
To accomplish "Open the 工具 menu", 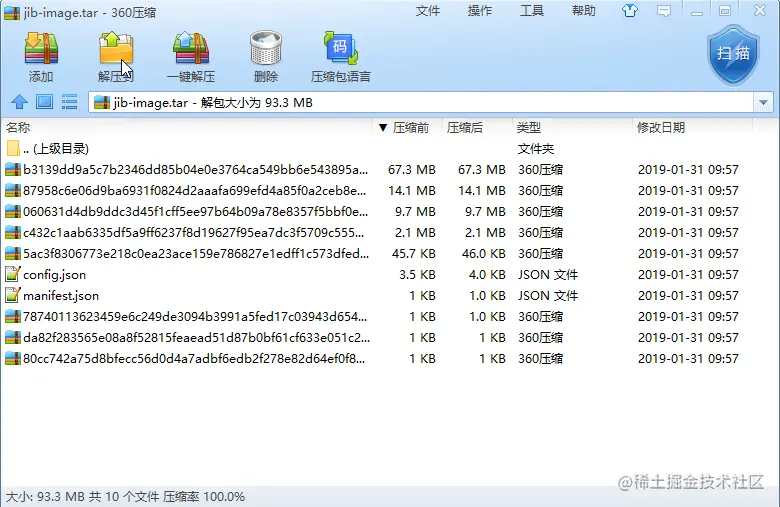I will point(532,11).
